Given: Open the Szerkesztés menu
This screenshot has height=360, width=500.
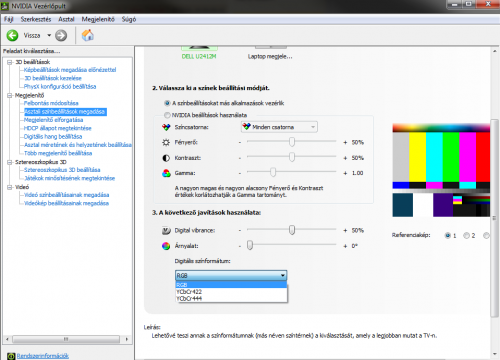Looking at the screenshot, I should click(36, 19).
